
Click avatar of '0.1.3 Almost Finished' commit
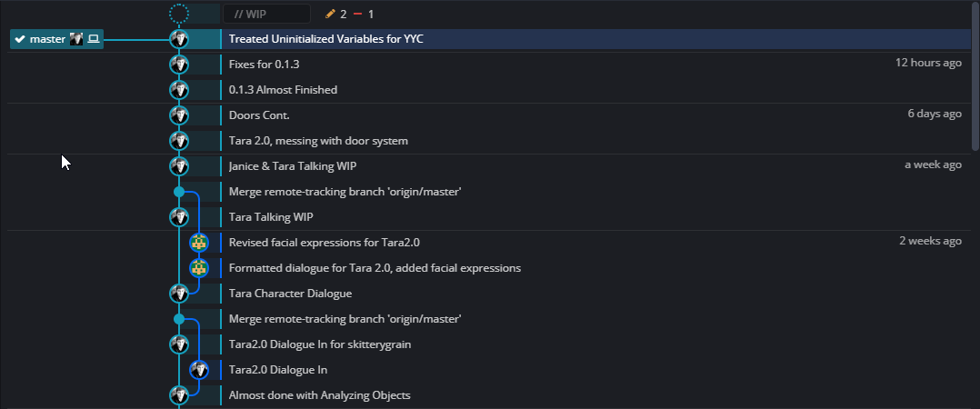click(179, 90)
